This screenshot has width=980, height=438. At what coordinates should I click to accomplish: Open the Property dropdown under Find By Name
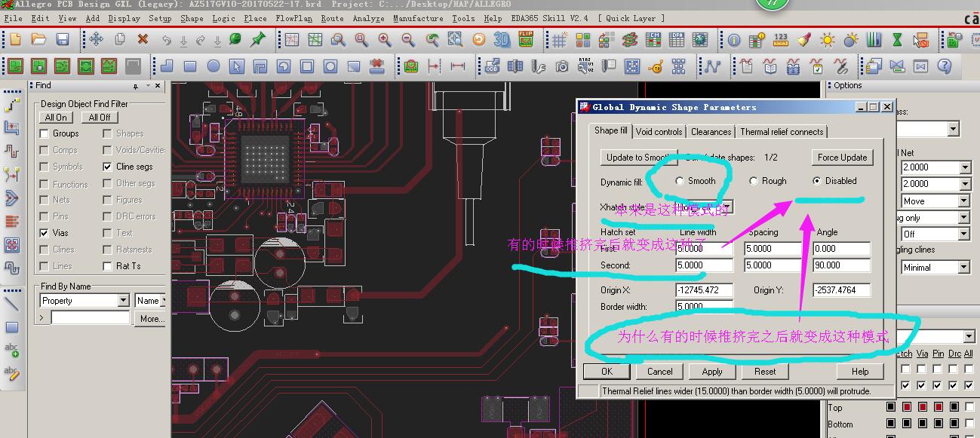click(124, 301)
